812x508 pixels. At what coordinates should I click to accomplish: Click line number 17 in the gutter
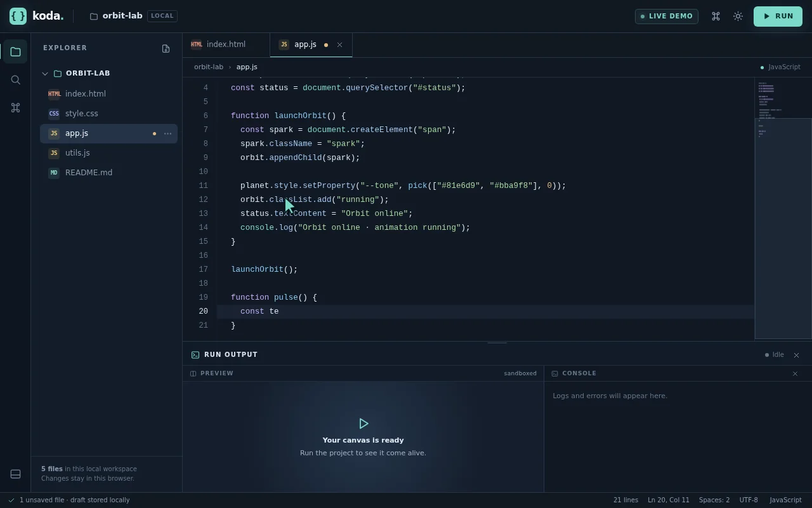(203, 269)
